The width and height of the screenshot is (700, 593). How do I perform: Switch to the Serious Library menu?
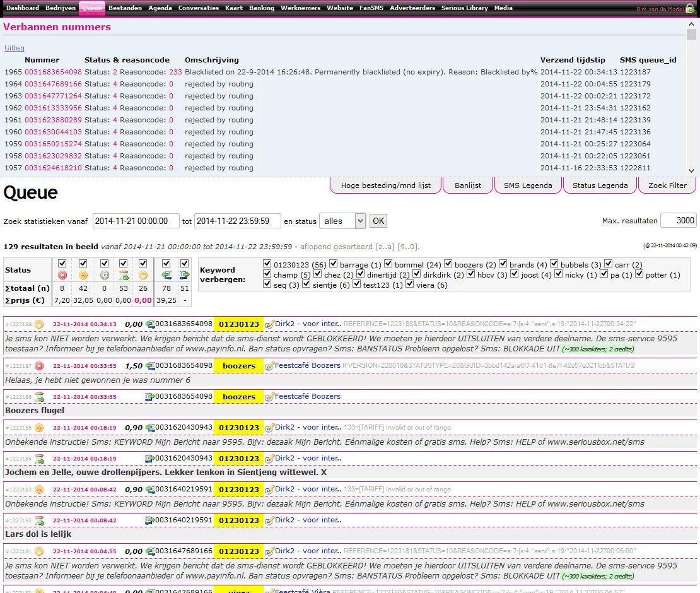tap(464, 8)
